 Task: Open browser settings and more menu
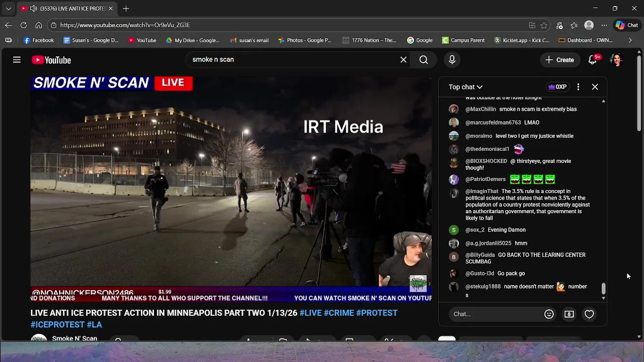coord(604,25)
